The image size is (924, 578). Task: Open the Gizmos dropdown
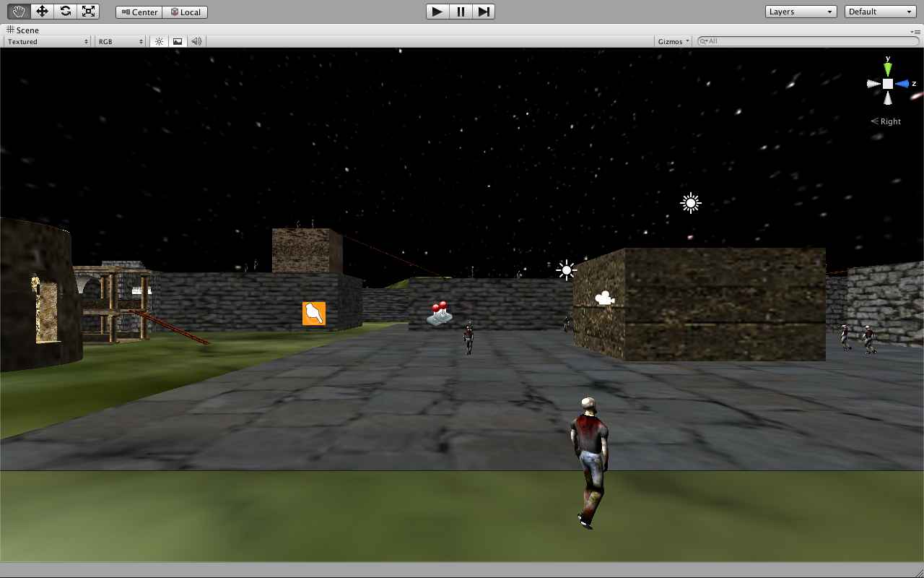point(674,41)
